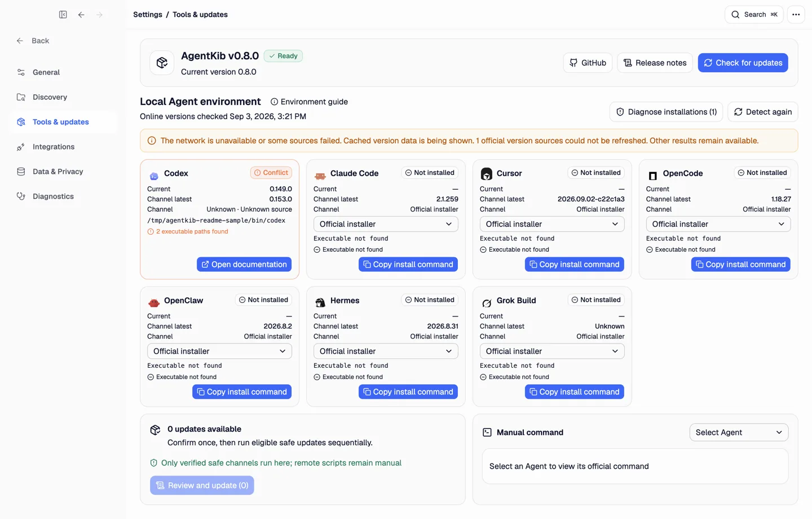Viewport: 812px width, 519px height.
Task: Click the AgentKib package logo icon
Action: 162,63
